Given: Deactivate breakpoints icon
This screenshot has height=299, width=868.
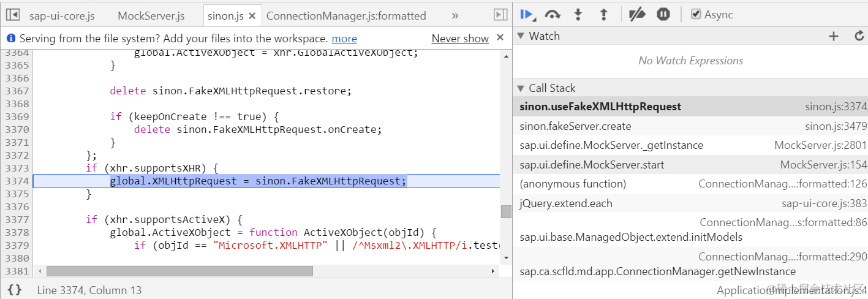Looking at the screenshot, I should [637, 14].
